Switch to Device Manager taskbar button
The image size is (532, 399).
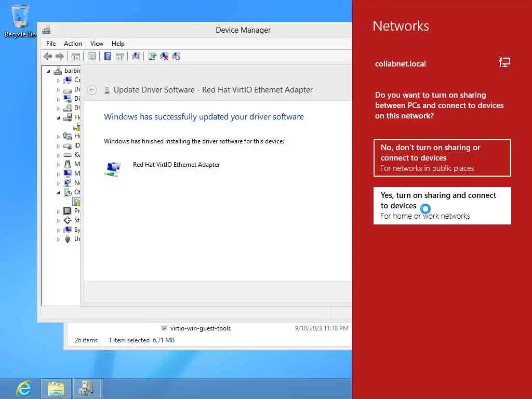coord(87,389)
